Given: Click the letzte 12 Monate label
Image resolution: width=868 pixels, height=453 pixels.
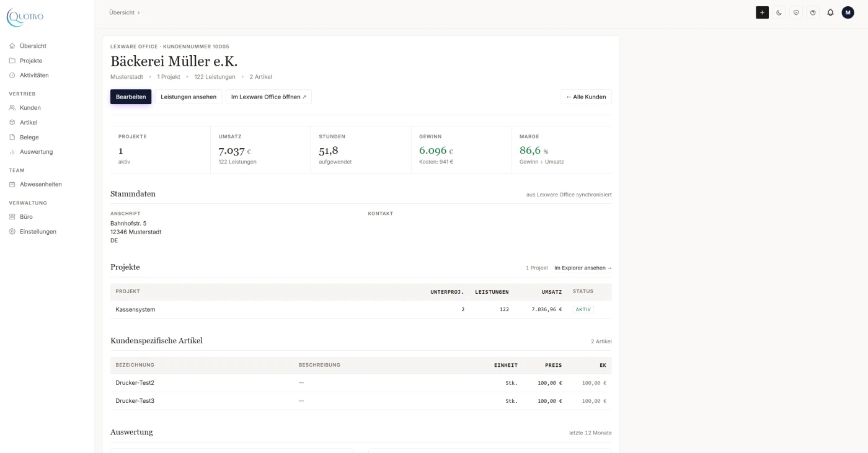Looking at the screenshot, I should coord(590,433).
